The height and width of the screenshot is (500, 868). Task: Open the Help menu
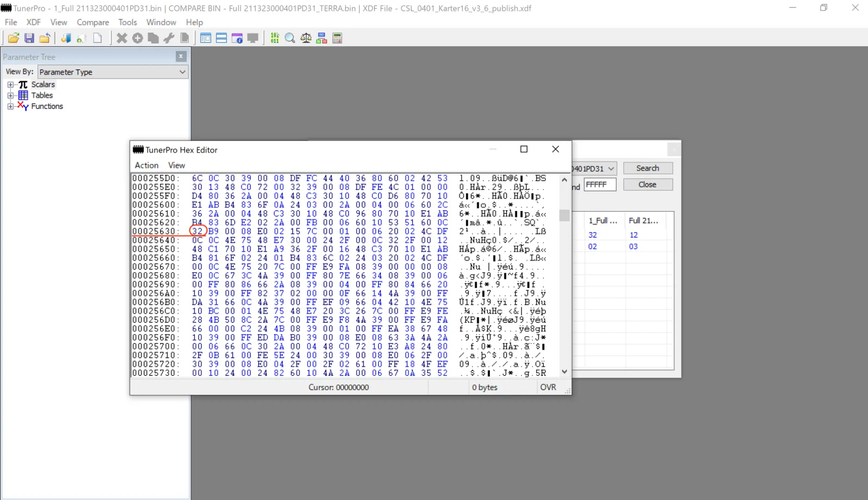194,22
